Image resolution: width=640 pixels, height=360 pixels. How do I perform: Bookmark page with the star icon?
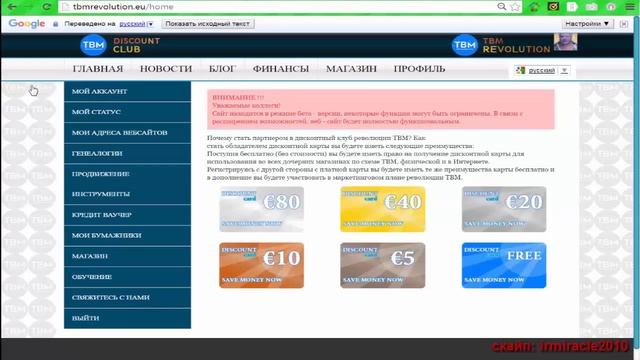515,7
